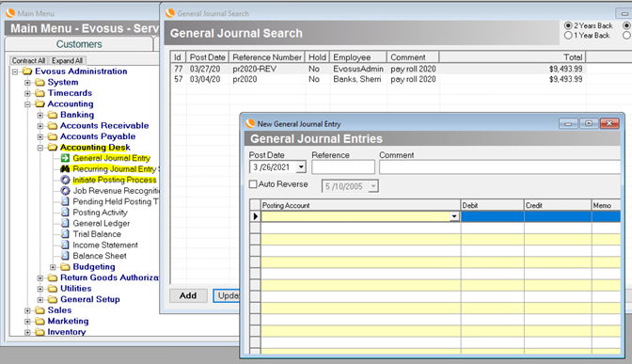Click the Expand All button
632x364 pixels.
[x=67, y=60]
